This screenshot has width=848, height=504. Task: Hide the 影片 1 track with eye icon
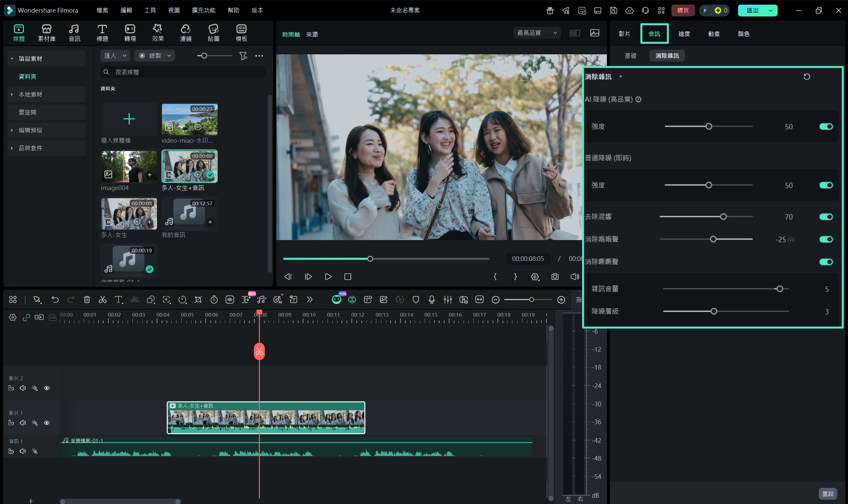[47, 423]
